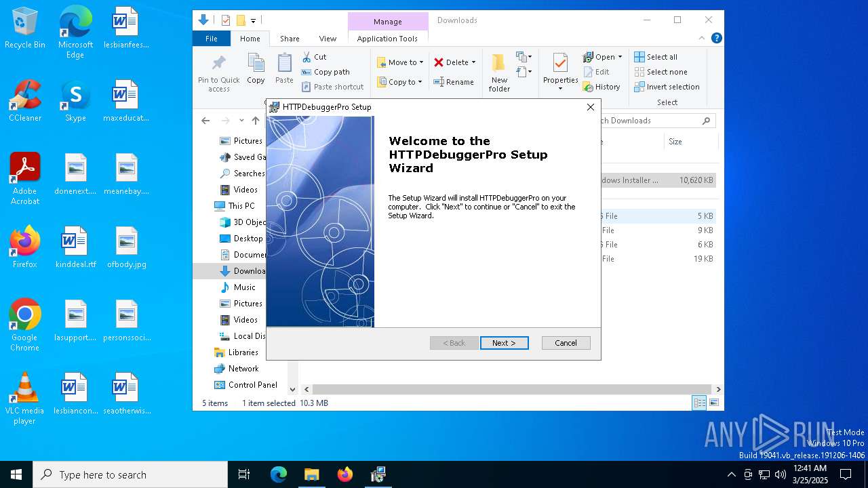Open the Action Center notifications icon
This screenshot has height=488, width=868.
pos(846,474)
